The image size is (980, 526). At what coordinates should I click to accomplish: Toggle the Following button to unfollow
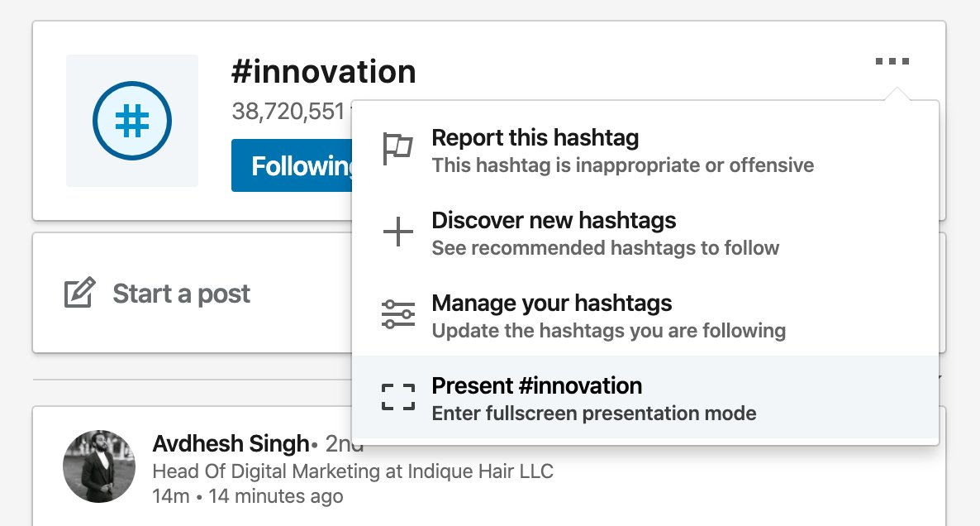point(292,165)
